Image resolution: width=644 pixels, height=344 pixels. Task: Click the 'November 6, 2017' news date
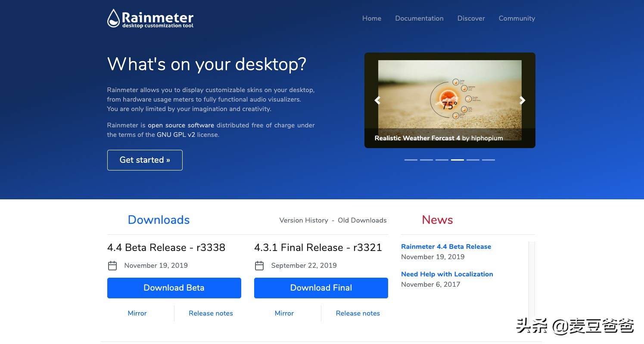[430, 285]
